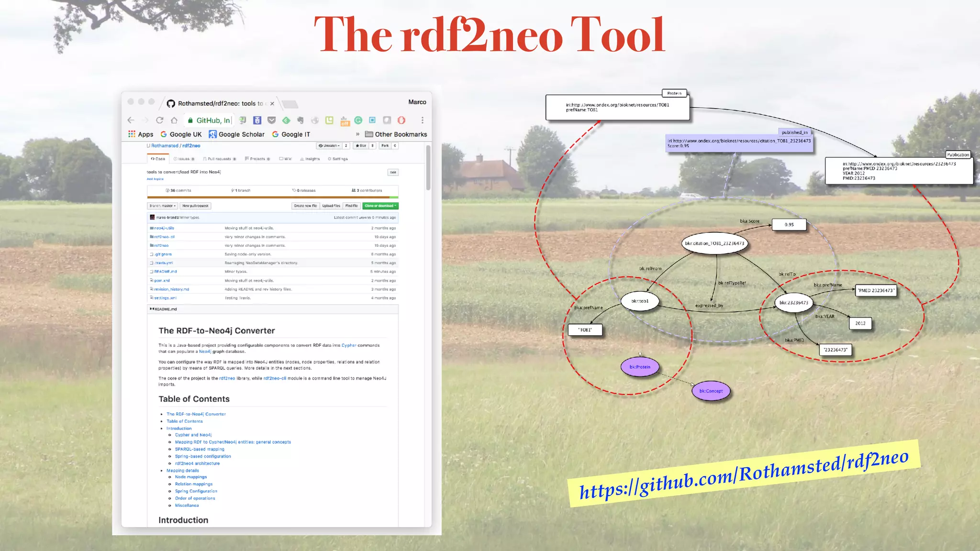Image resolution: width=980 pixels, height=551 pixels.
Task: Open the neo4j-utils folder
Action: [164, 228]
